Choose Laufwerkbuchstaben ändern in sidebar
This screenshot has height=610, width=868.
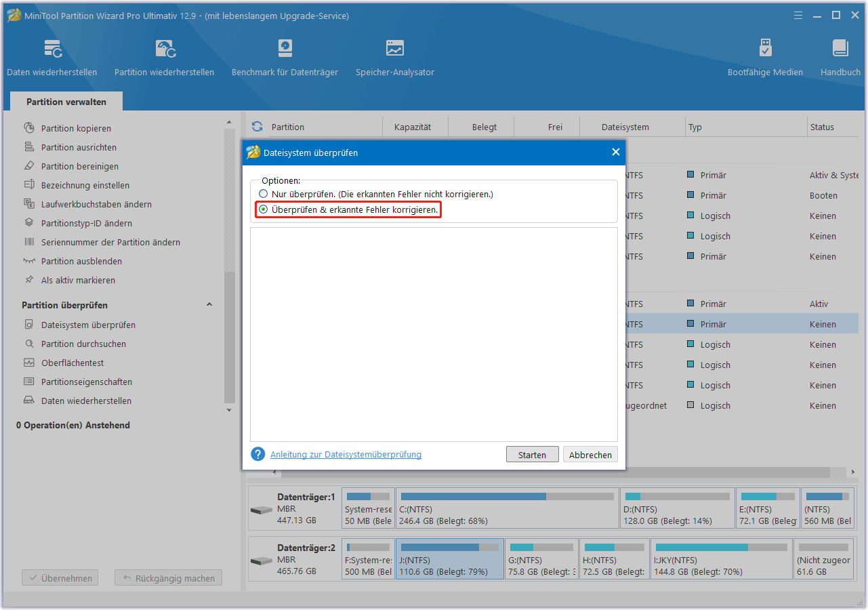pos(96,204)
